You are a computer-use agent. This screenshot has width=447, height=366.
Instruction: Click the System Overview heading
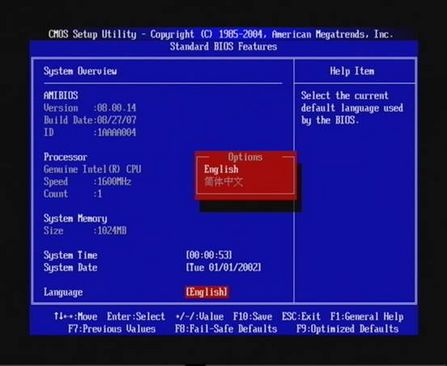click(80, 71)
